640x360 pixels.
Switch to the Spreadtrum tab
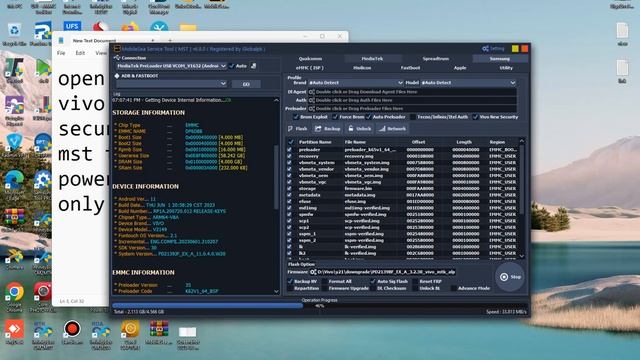436,59
